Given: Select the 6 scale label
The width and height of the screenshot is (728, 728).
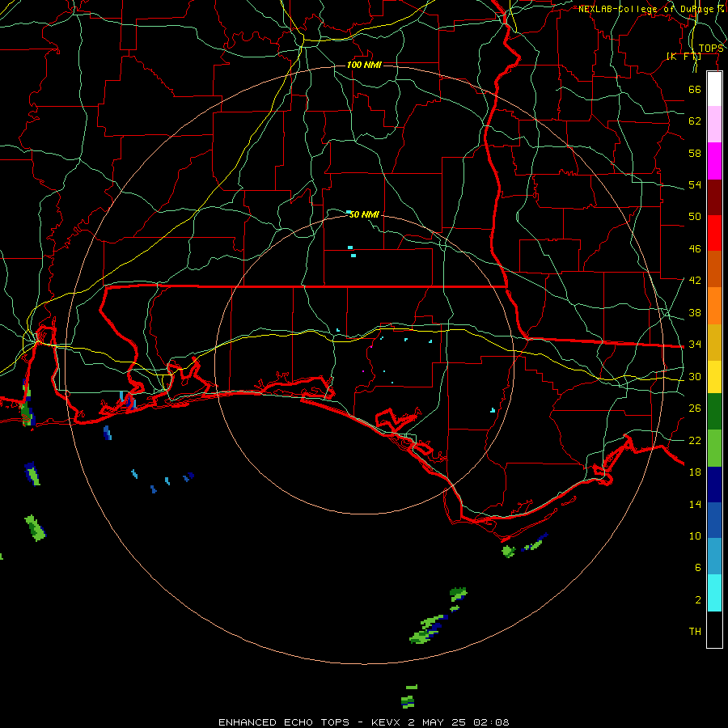Looking at the screenshot, I should [x=698, y=567].
